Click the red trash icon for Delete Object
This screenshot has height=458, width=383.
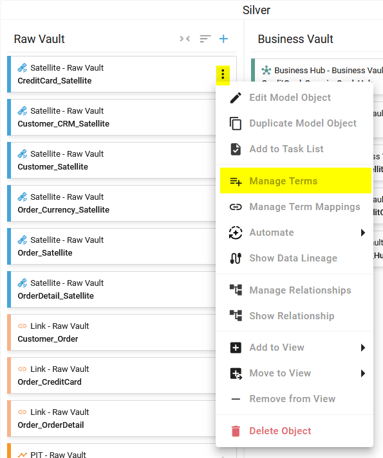pos(236,431)
